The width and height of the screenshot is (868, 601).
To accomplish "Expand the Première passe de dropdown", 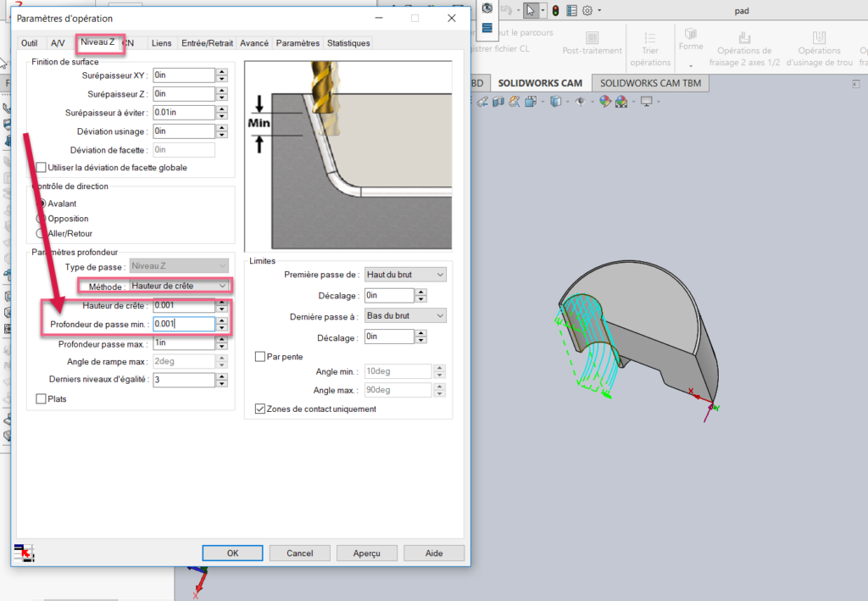I will 405,275.
